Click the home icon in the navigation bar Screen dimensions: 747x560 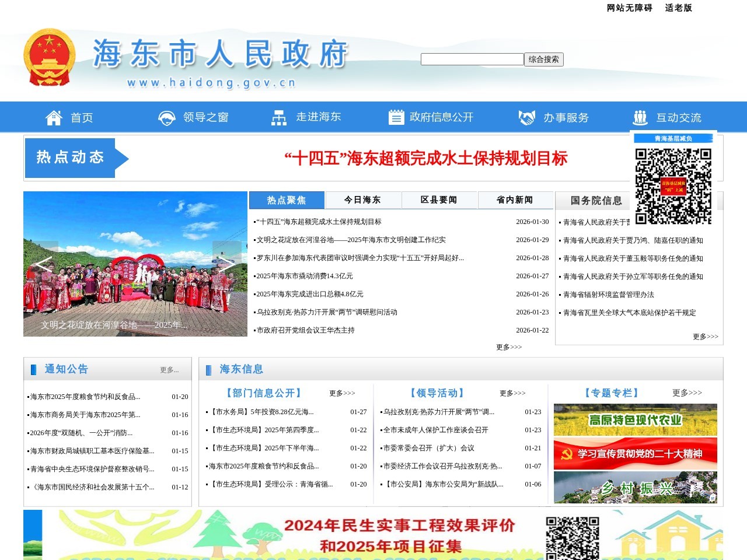(54, 117)
